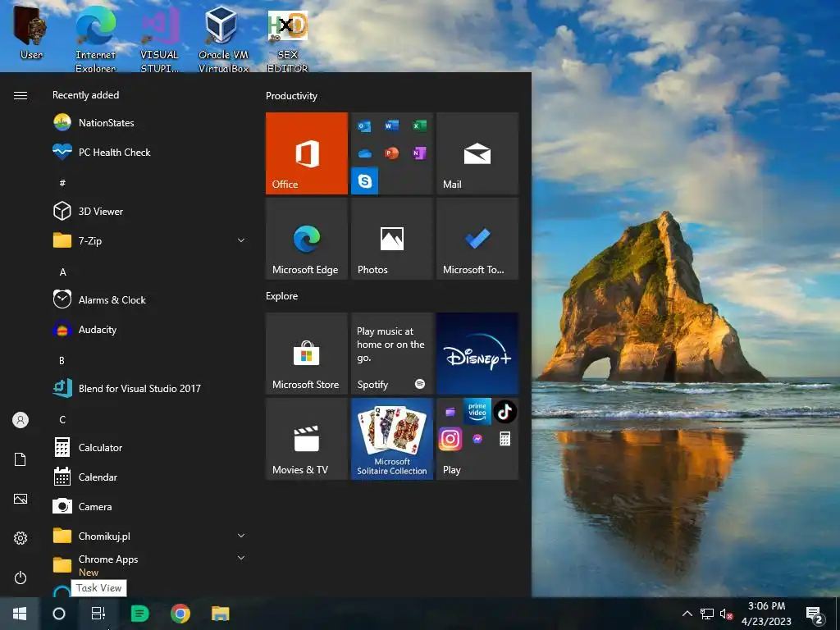Select the Internet Explorer desktop shortcut
Image resolution: width=840 pixels, height=630 pixels.
(x=95, y=39)
